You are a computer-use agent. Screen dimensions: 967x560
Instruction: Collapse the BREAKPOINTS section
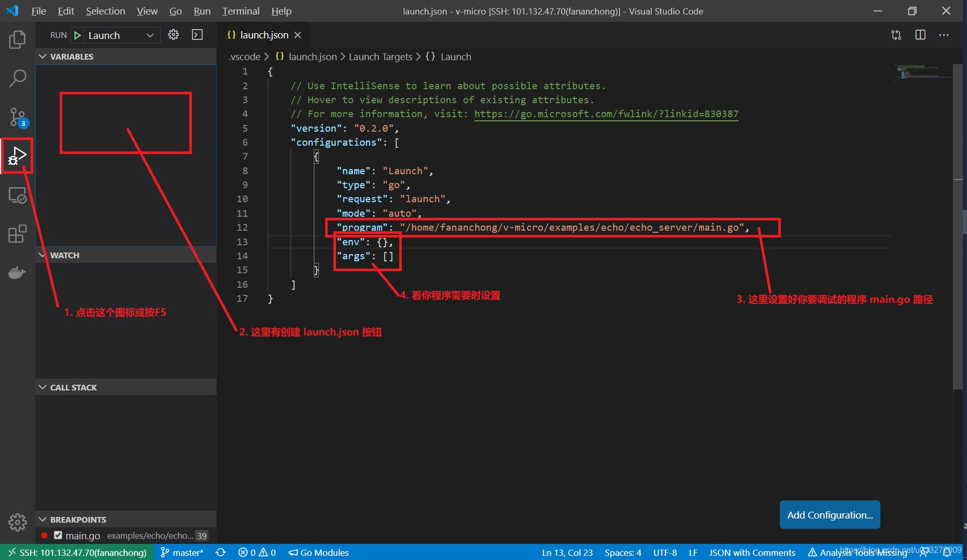126,520
